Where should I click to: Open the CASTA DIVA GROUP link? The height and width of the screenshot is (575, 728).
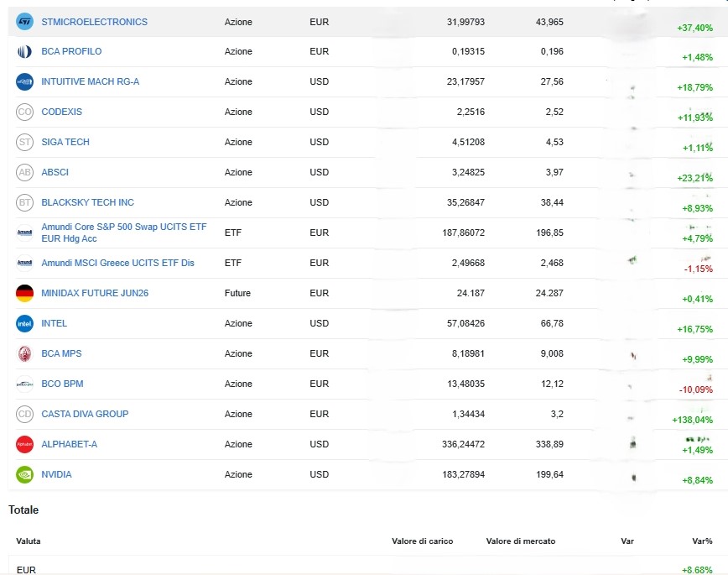(85, 414)
